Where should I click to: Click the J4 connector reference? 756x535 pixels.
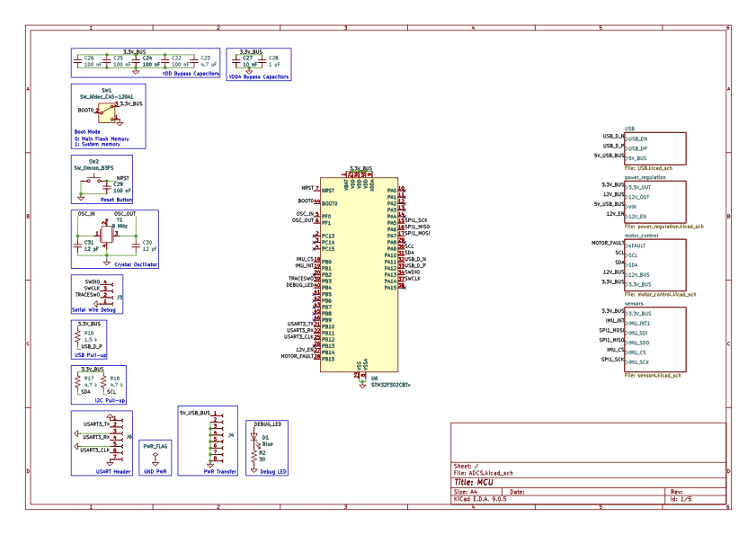coord(231,435)
